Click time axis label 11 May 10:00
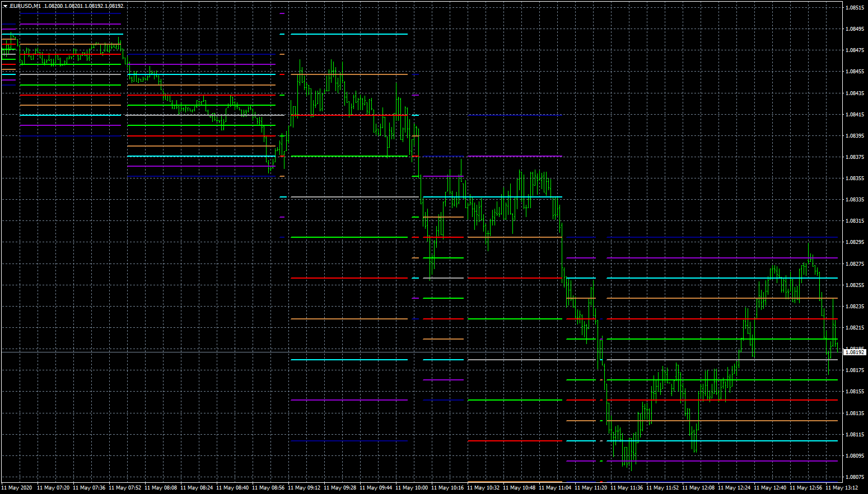 pyautogui.click(x=412, y=488)
